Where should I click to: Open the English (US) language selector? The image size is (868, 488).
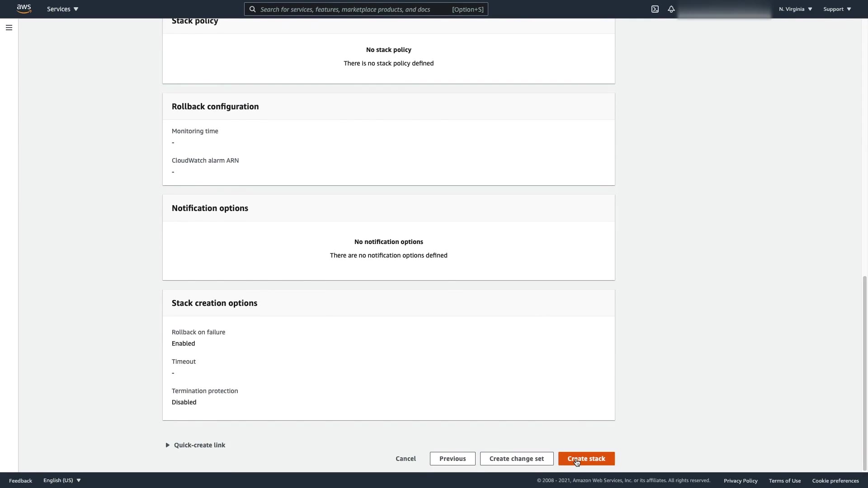62,480
